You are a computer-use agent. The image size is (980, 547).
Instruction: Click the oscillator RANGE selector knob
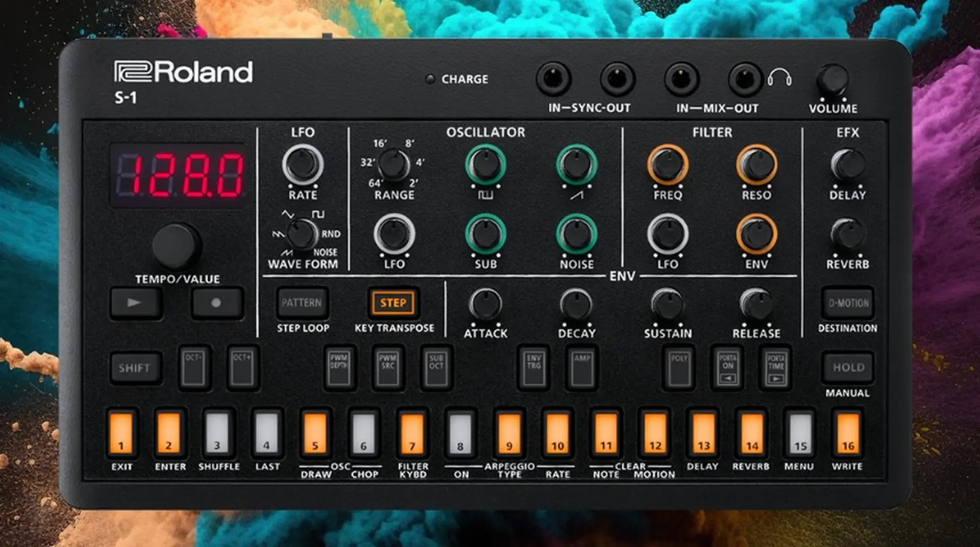394,164
